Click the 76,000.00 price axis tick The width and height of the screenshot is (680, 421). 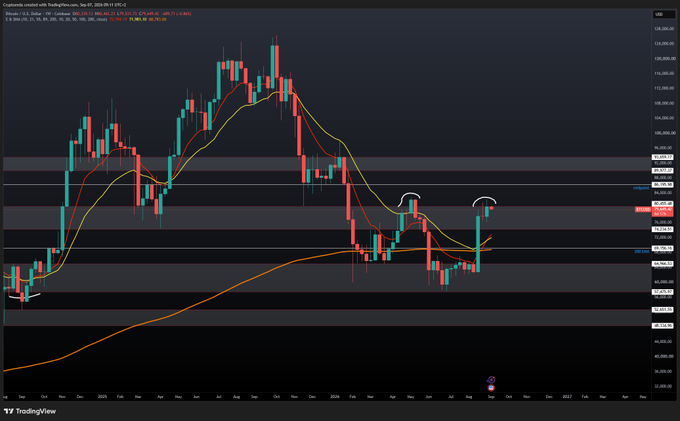[x=664, y=222]
